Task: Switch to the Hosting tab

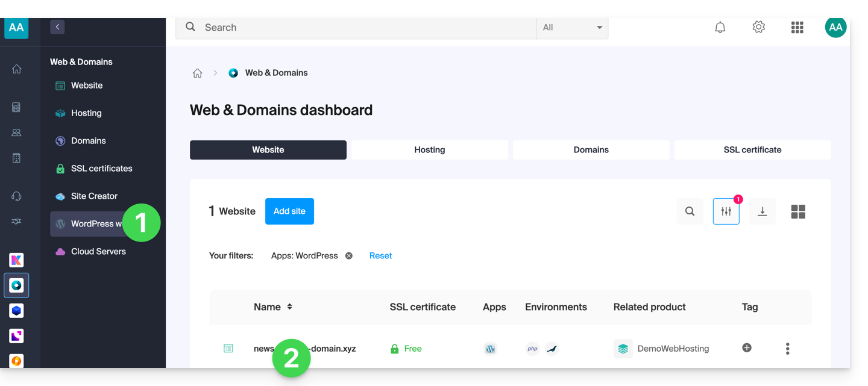Action: (429, 150)
